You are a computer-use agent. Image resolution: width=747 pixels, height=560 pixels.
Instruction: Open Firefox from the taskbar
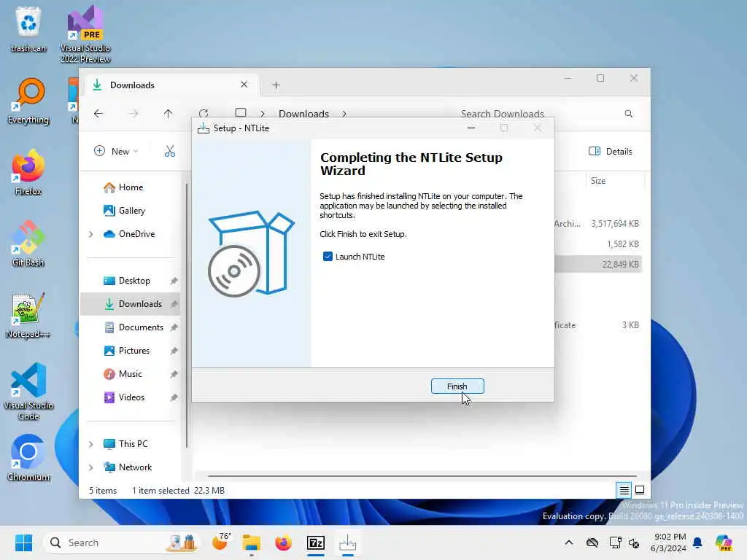click(x=284, y=542)
